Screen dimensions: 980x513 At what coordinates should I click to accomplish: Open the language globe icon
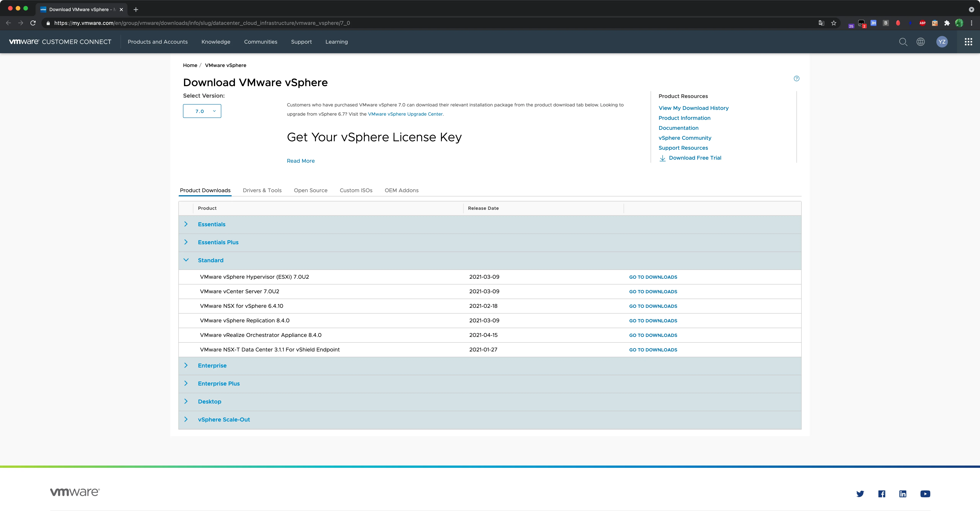[921, 42]
